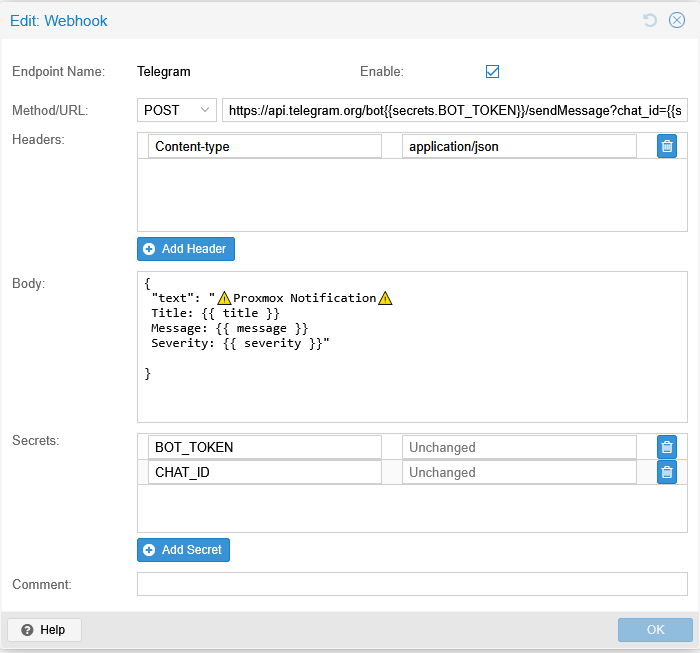Viewport: 700px width, 653px height.
Task: Edit the BOT_TOKEN secret name field
Action: point(265,447)
